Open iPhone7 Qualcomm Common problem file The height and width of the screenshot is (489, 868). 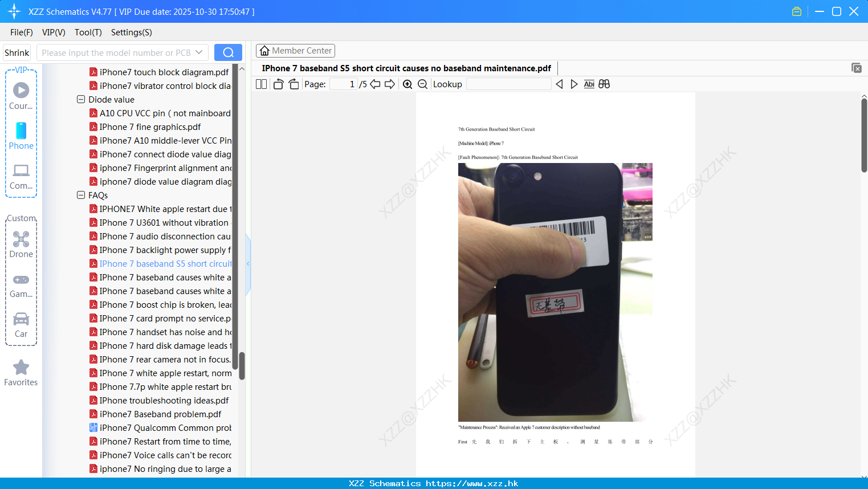(x=160, y=427)
